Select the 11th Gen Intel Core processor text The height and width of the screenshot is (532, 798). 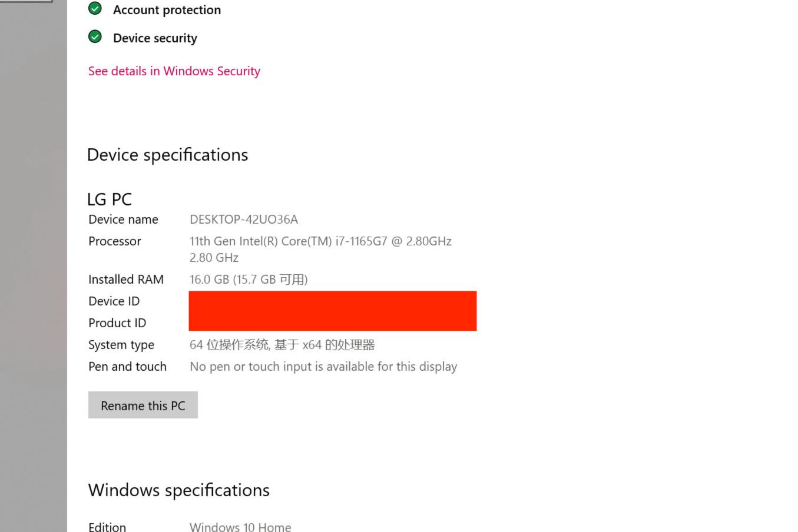320,241
